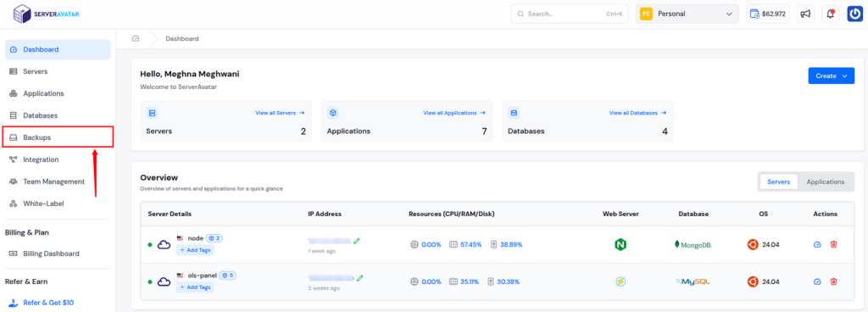
Task: Open dashboard action for node server
Action: pos(817,244)
